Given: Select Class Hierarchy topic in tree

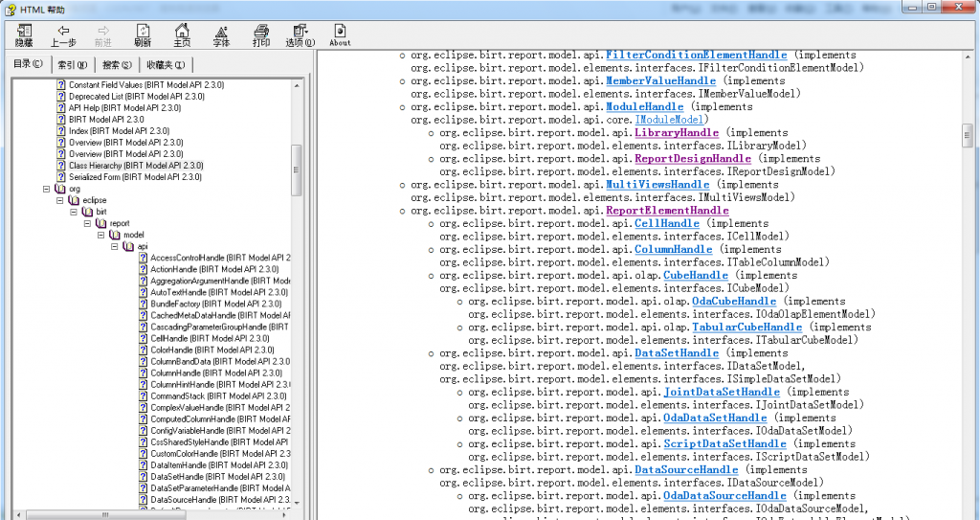Looking at the screenshot, I should (136, 166).
